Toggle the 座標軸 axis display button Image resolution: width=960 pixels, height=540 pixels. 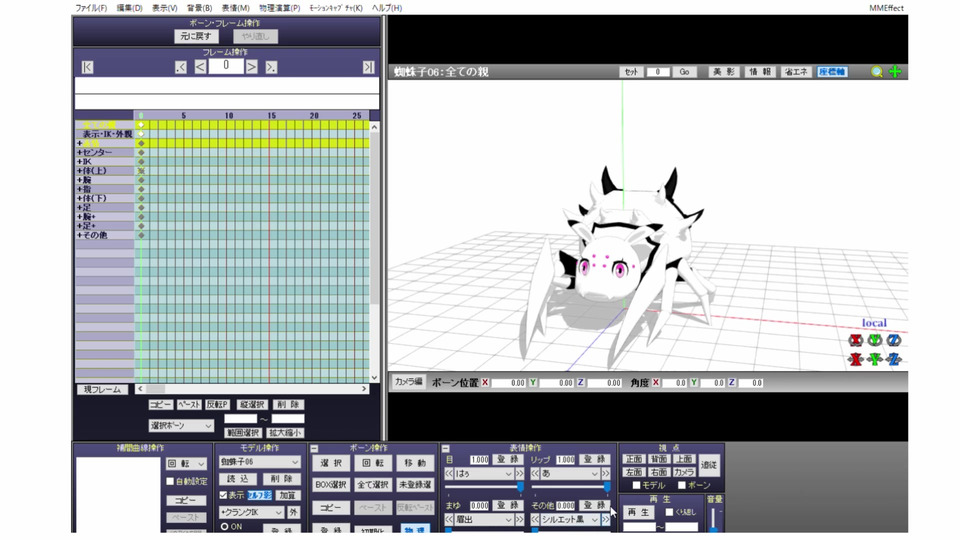832,72
